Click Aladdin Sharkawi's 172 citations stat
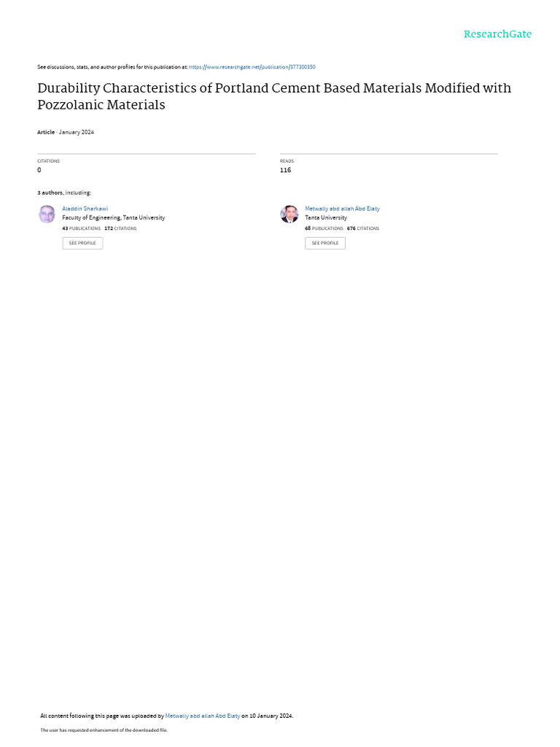560x747 pixels. (x=120, y=228)
